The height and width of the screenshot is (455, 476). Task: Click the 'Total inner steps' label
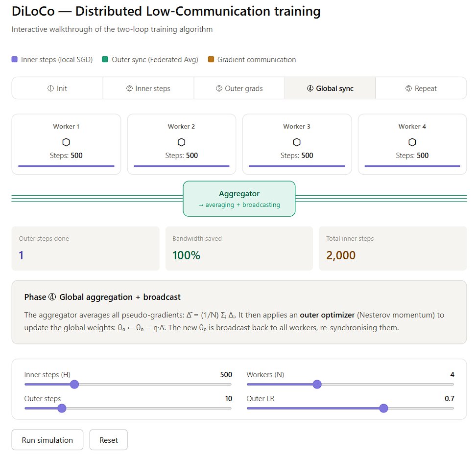(350, 238)
